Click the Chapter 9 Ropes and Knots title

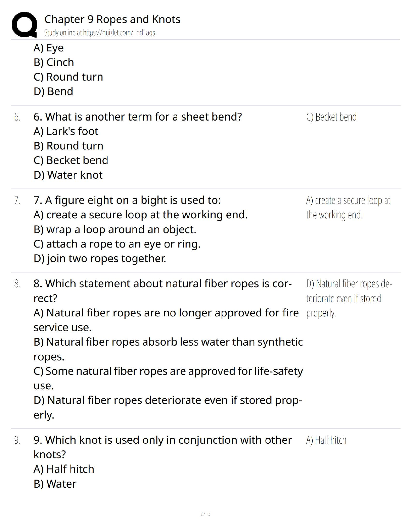point(112,19)
